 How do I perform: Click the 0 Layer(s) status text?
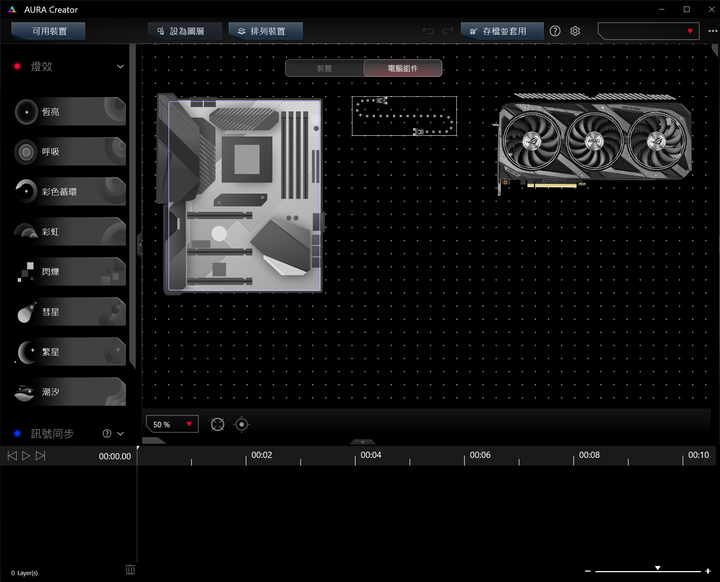pyautogui.click(x=24, y=573)
